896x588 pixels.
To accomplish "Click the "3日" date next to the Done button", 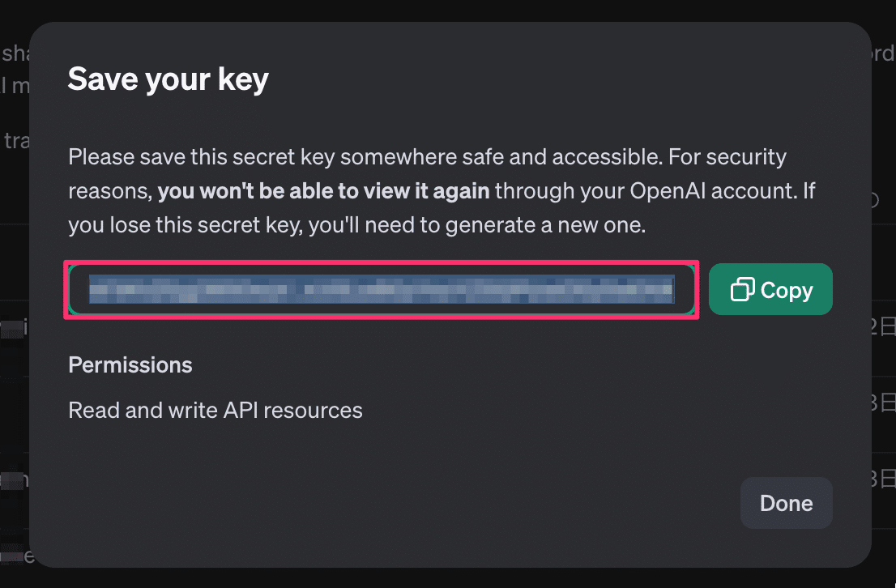I will coord(882,478).
